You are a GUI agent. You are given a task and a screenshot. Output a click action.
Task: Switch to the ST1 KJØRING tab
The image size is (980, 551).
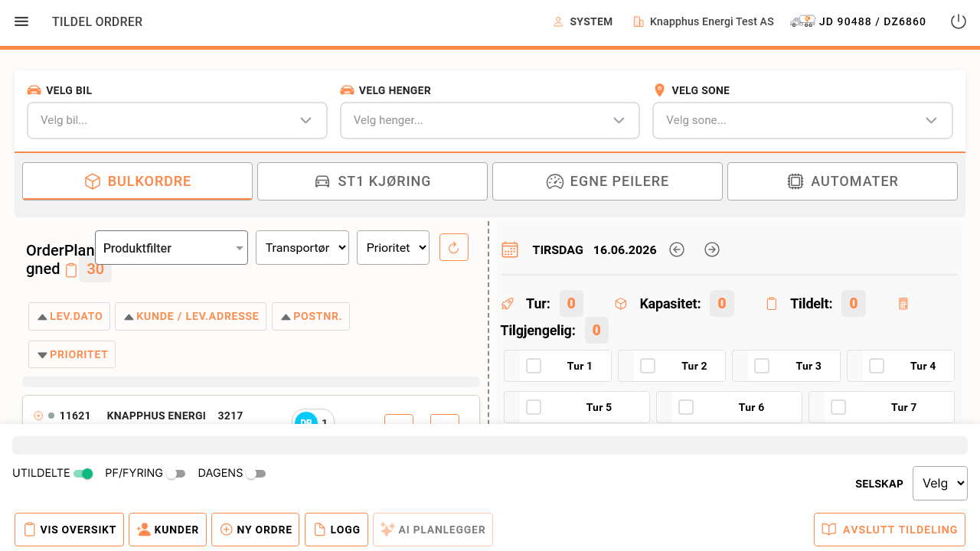[372, 181]
